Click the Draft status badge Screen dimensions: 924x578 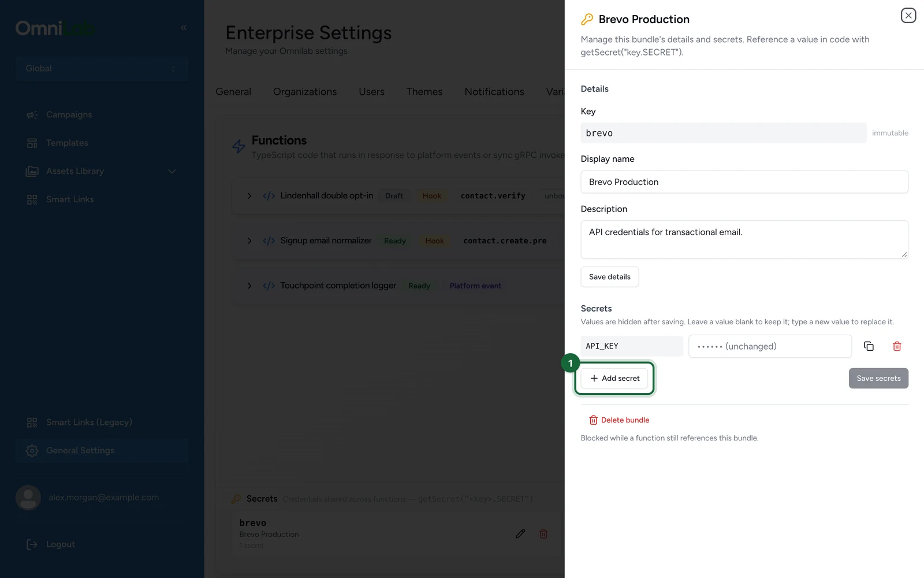pyautogui.click(x=394, y=196)
